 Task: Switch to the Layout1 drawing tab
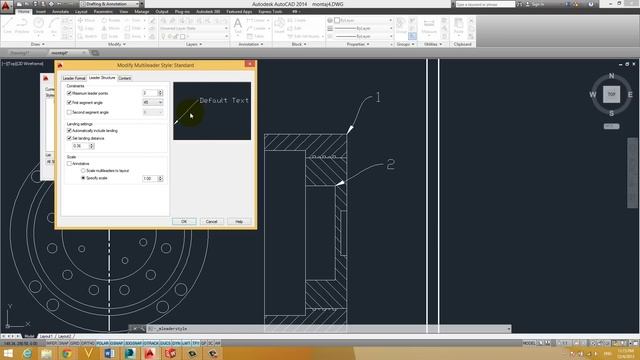46,336
